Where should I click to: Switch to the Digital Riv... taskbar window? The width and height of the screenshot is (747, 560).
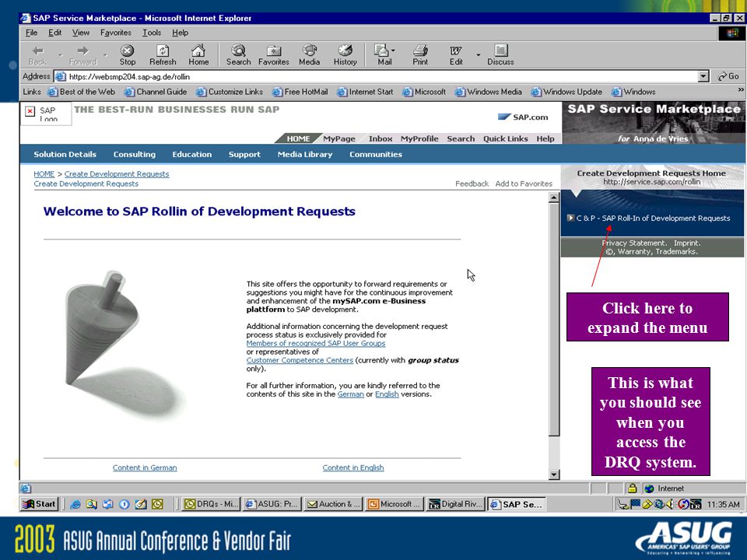pos(456,504)
